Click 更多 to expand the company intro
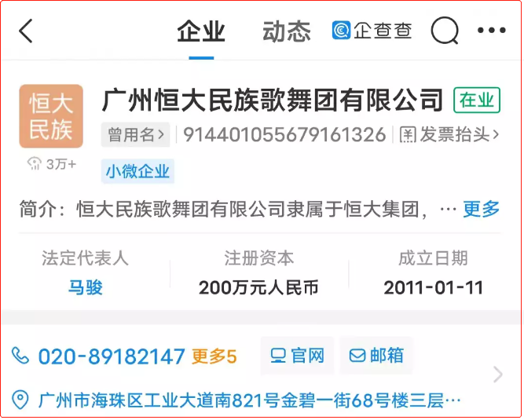This screenshot has height=420, width=524. (x=481, y=210)
